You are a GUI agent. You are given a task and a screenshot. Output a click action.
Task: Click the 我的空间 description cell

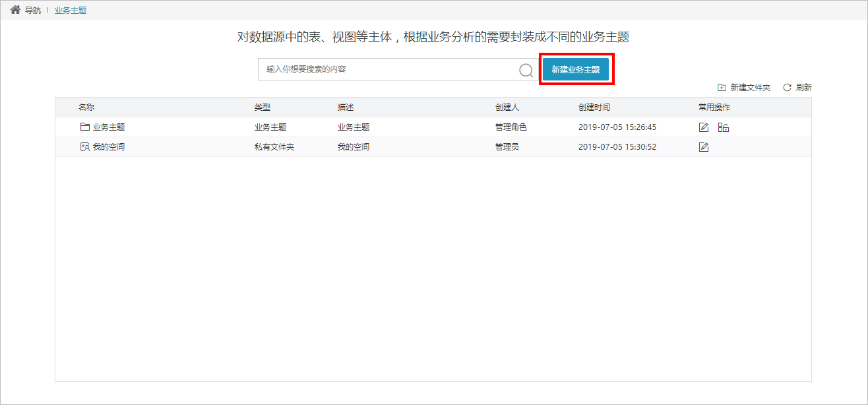354,147
